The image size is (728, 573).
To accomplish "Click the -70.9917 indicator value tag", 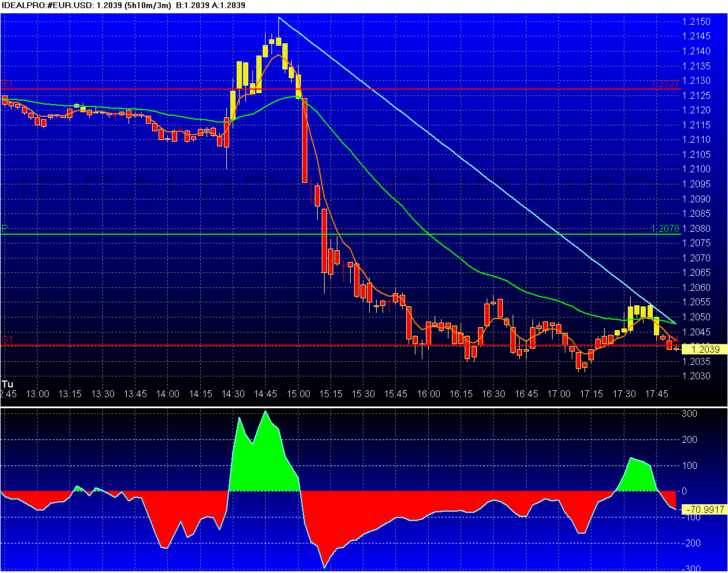I will (705, 509).
